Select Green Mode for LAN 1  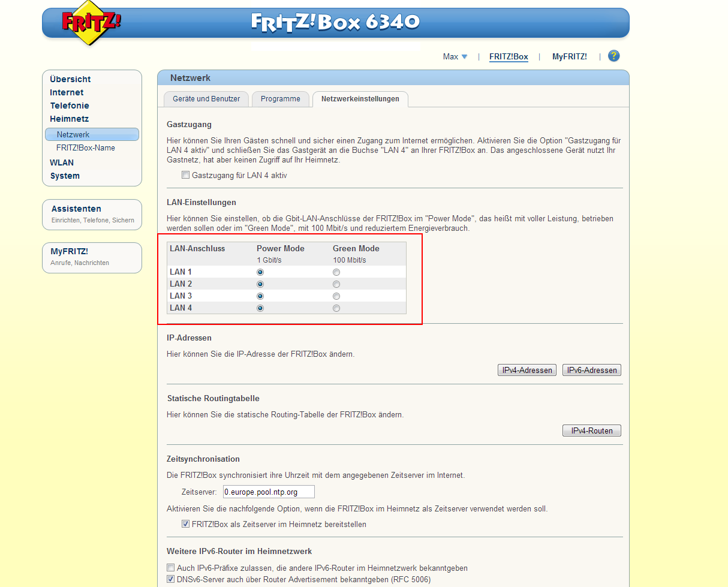click(336, 272)
